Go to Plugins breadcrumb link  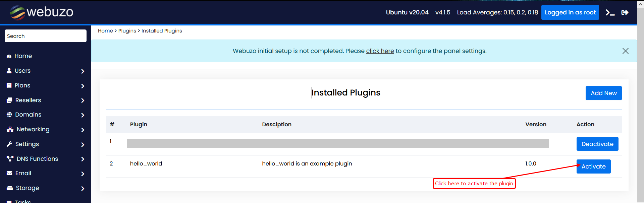[127, 31]
